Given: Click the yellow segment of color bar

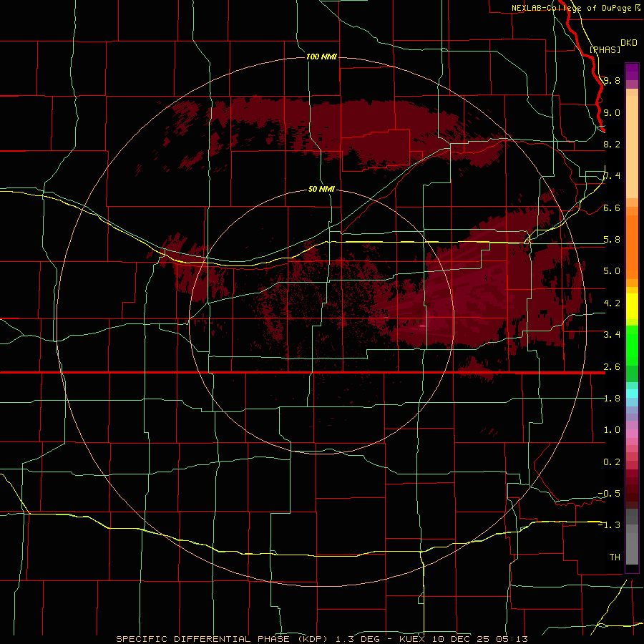Looking at the screenshot, I should point(632,306).
